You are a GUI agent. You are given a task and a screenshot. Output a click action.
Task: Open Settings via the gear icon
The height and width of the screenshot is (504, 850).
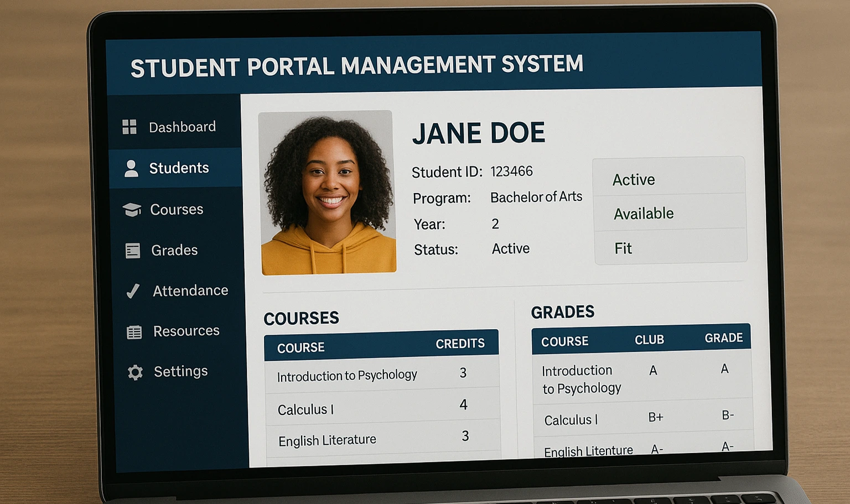[134, 371]
